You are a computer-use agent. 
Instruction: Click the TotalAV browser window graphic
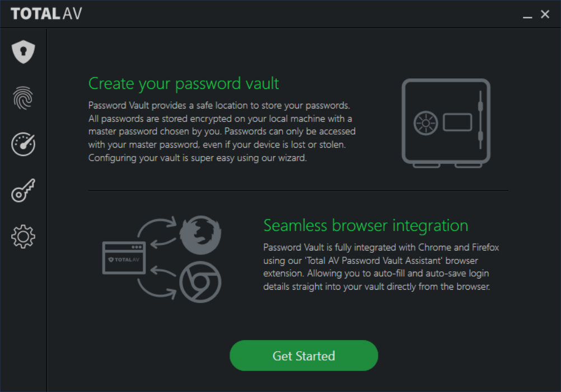(x=124, y=258)
